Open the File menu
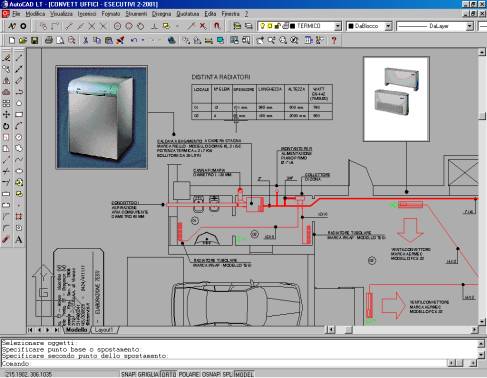 [x=16, y=14]
